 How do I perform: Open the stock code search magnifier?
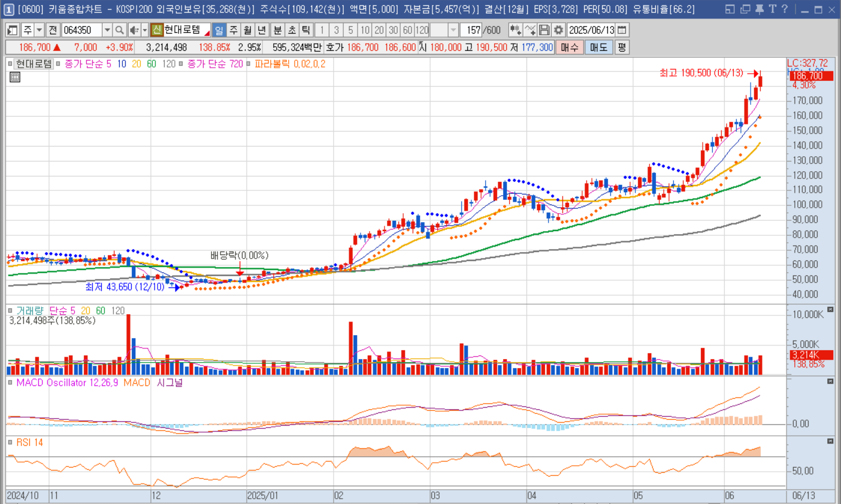coord(119,30)
